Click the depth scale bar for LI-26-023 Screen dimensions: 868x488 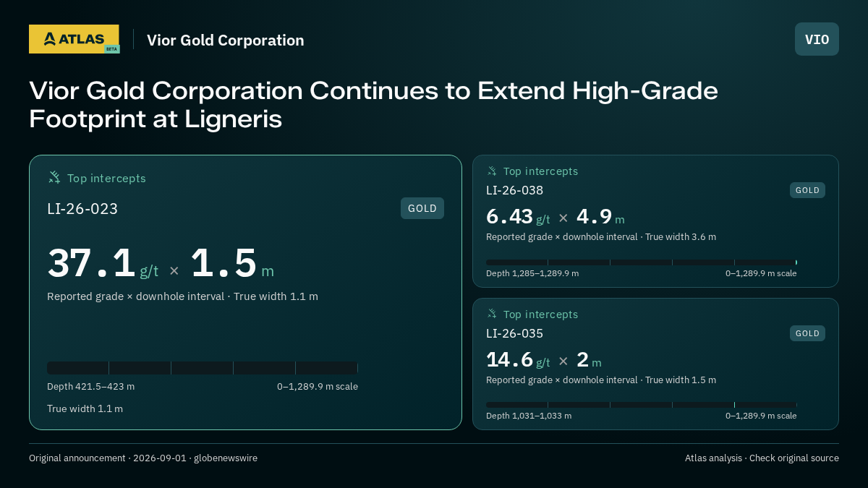point(203,368)
